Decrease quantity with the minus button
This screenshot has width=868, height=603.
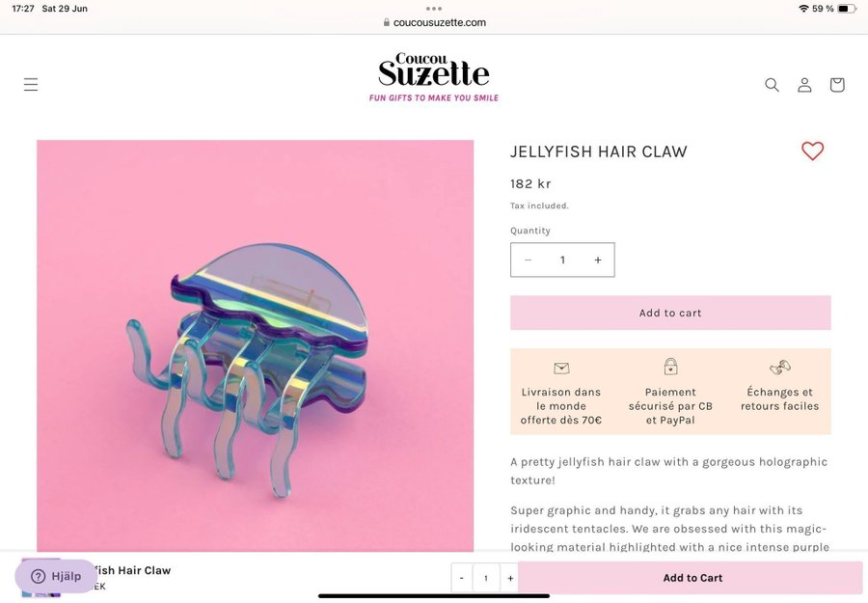(x=528, y=260)
